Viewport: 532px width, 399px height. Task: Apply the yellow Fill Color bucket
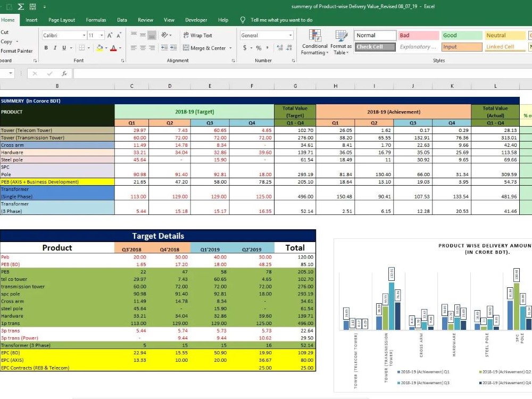pyautogui.click(x=99, y=48)
